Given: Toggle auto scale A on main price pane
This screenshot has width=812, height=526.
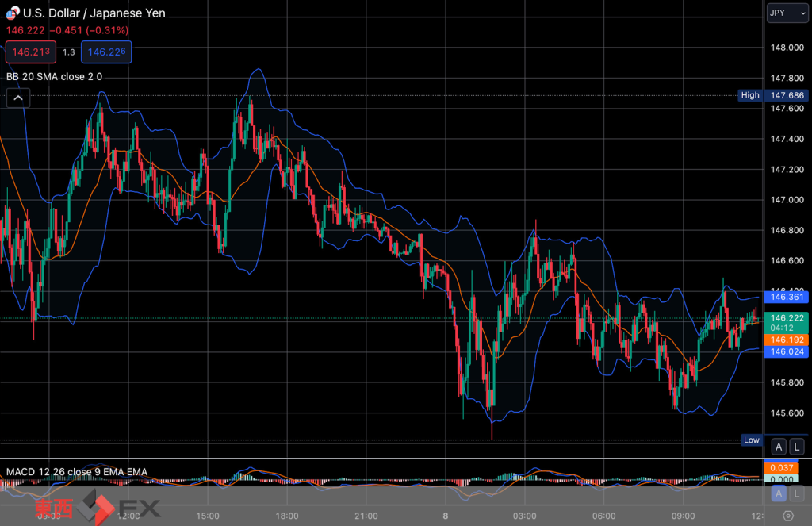Looking at the screenshot, I should 779,447.
